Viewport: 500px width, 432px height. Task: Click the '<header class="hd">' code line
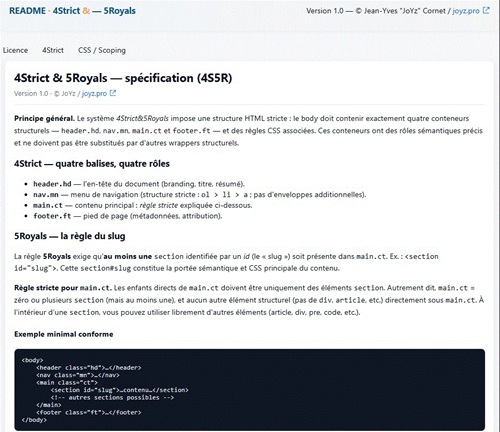[x=89, y=368]
